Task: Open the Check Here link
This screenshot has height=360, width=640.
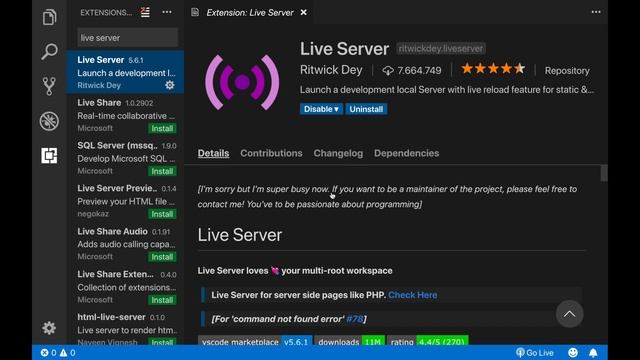Action: point(413,295)
